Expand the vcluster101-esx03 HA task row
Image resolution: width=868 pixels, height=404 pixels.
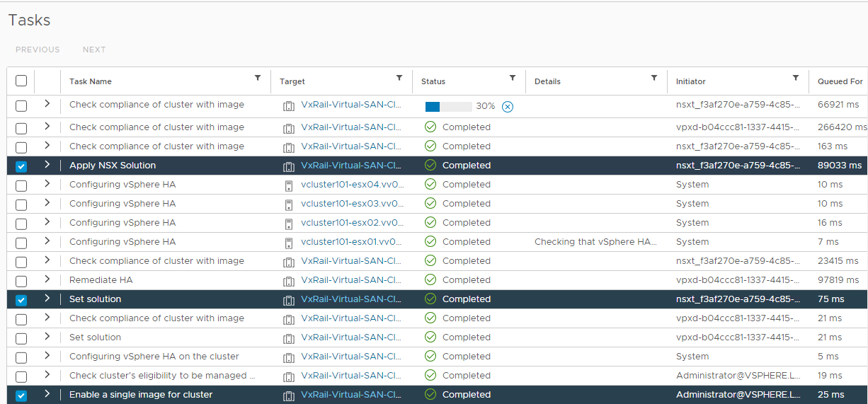click(47, 202)
